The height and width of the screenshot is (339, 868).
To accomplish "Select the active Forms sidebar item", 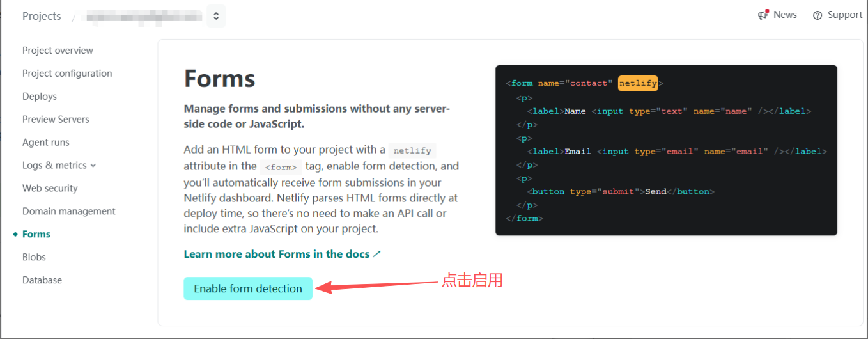I will tap(36, 235).
